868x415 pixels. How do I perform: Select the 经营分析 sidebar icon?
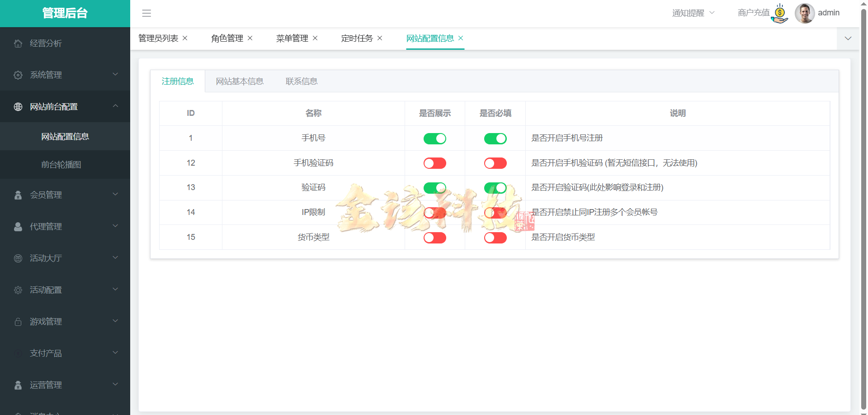pos(18,43)
